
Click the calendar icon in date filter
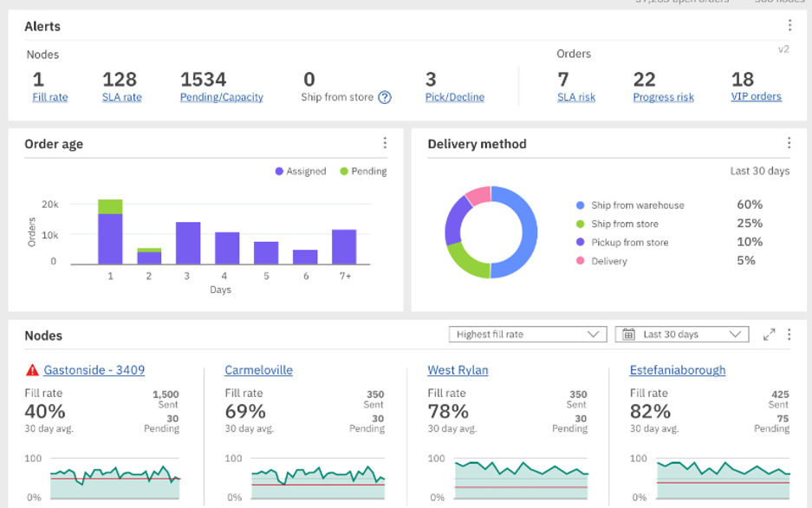click(x=628, y=335)
